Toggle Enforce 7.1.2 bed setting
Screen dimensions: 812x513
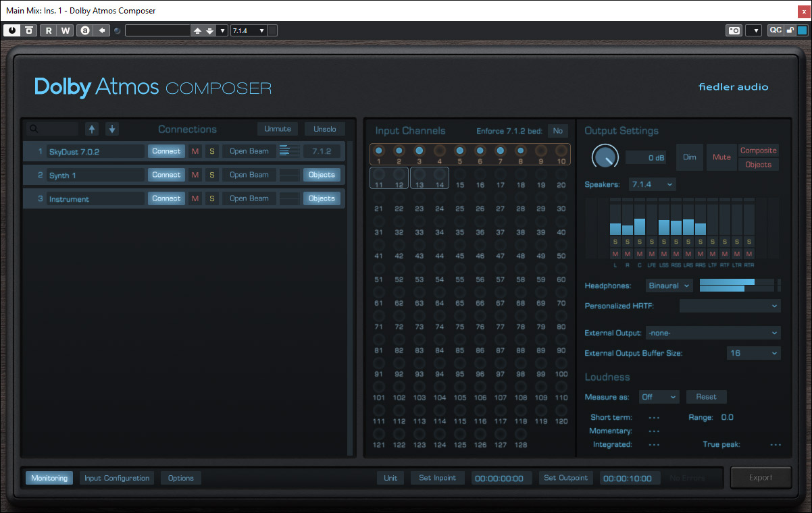557,131
